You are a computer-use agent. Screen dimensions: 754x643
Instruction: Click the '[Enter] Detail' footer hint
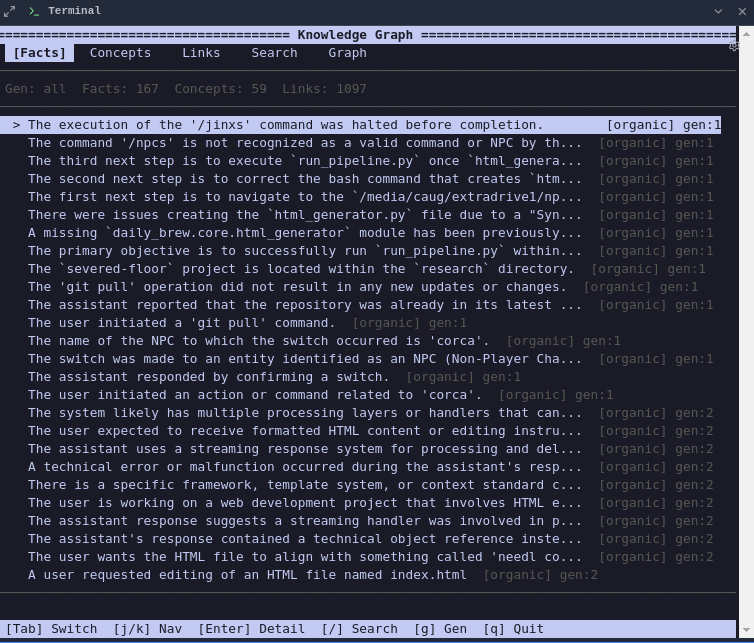(251, 629)
